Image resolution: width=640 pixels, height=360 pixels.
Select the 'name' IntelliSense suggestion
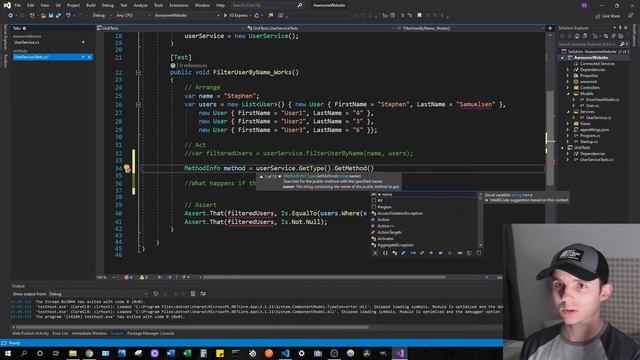pos(424,195)
